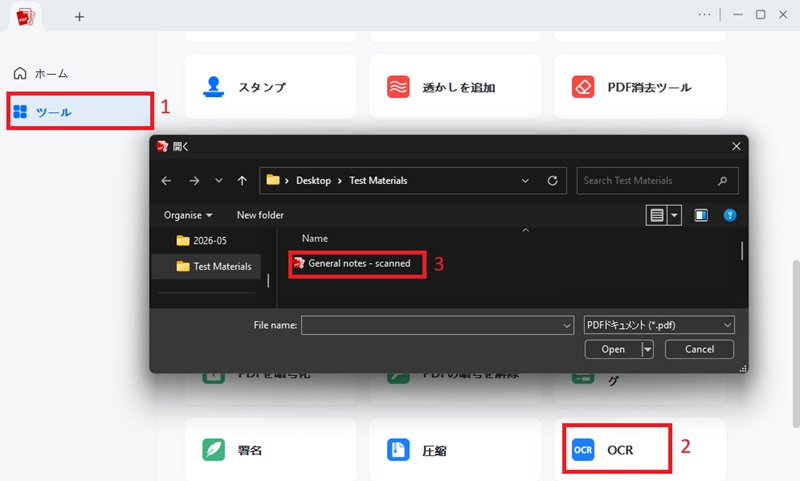Expand the address bar history dropdown

point(525,181)
